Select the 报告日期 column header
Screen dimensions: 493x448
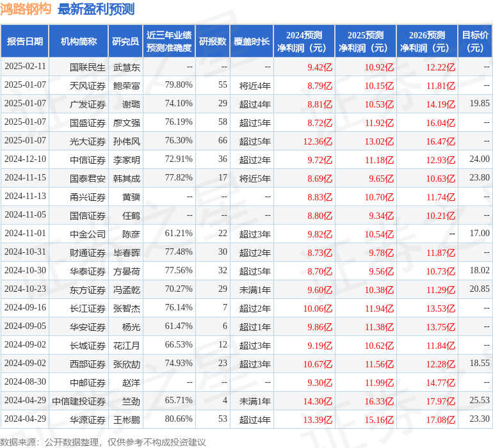coord(25,41)
